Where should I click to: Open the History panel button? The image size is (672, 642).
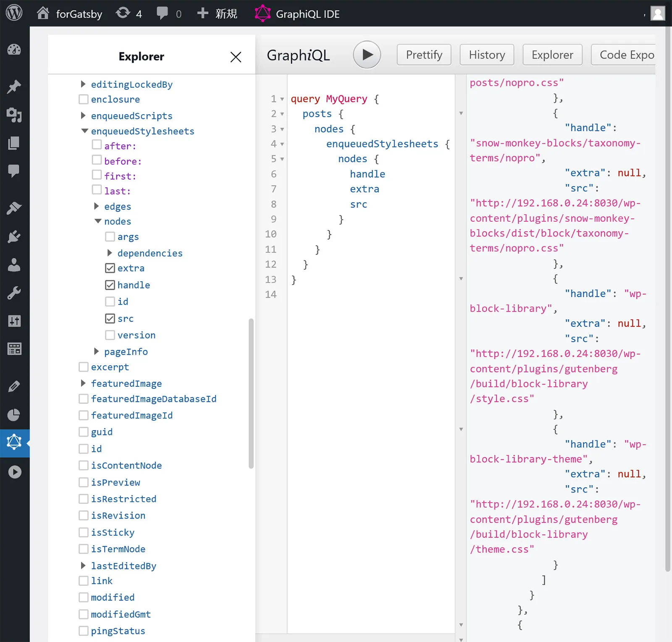(487, 55)
